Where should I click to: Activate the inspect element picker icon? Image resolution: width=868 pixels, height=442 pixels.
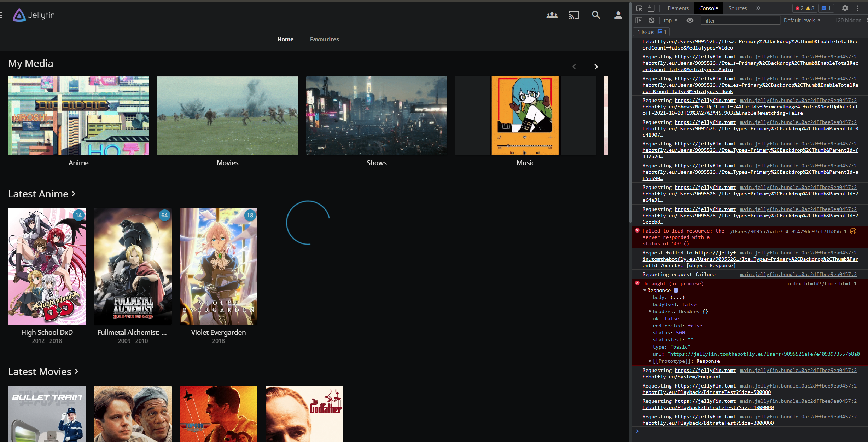coord(639,8)
